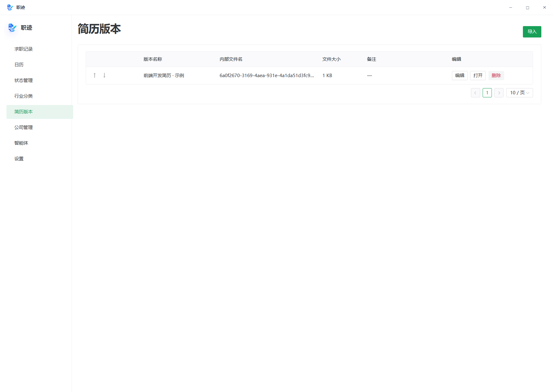The width and height of the screenshot is (553, 392).
Task: Click red 删除 button for the resume row
Action: point(496,76)
